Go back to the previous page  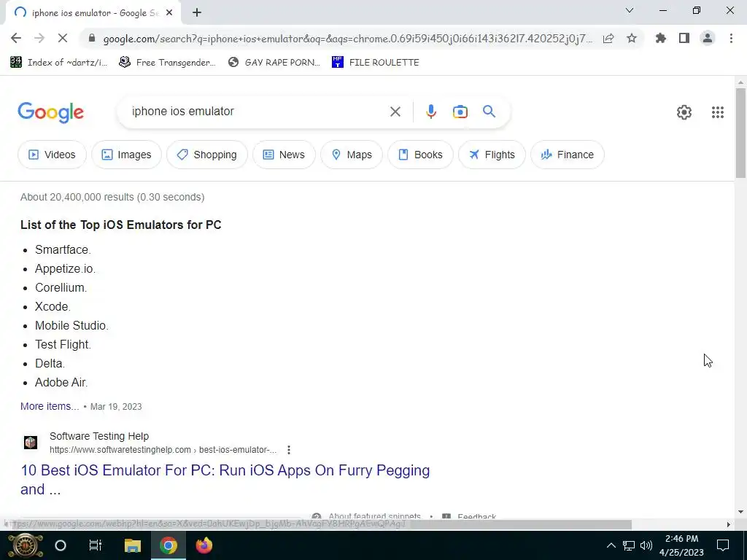coord(16,38)
